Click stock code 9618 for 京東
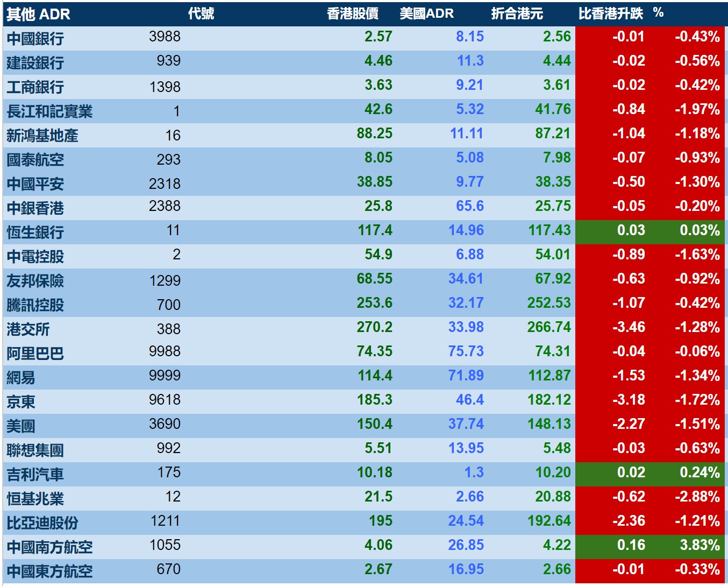 point(165,400)
